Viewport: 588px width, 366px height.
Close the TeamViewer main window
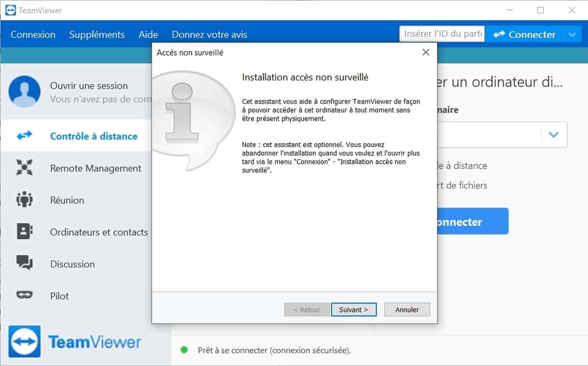[x=571, y=10]
